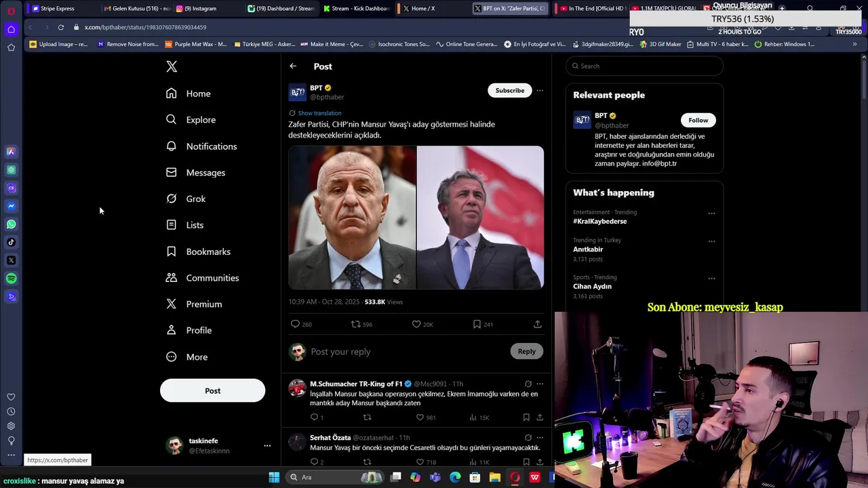The width and height of the screenshot is (868, 488).
Task: Open Communities in the sidebar
Action: click(x=202, y=278)
